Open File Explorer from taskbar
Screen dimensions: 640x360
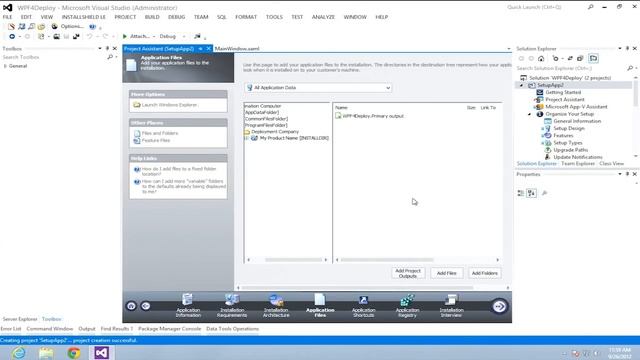tap(46, 353)
